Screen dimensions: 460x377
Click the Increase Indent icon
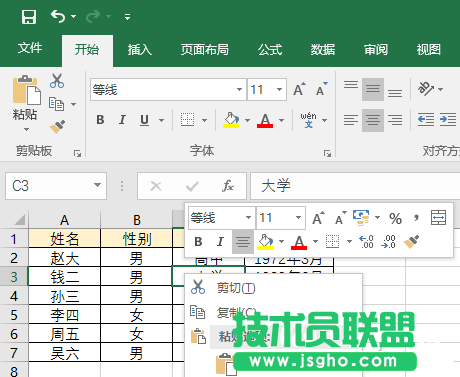tap(448, 120)
